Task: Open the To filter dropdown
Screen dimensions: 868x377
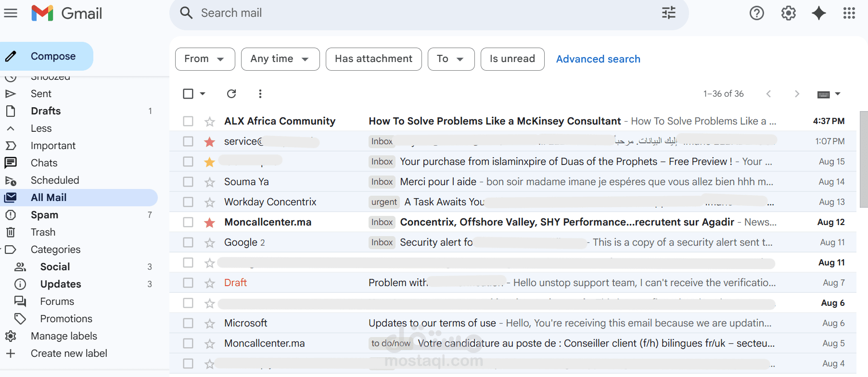Action: 451,59
